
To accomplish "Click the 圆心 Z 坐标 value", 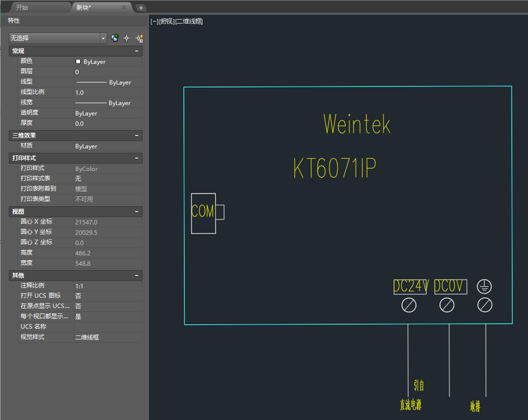I will (x=108, y=243).
